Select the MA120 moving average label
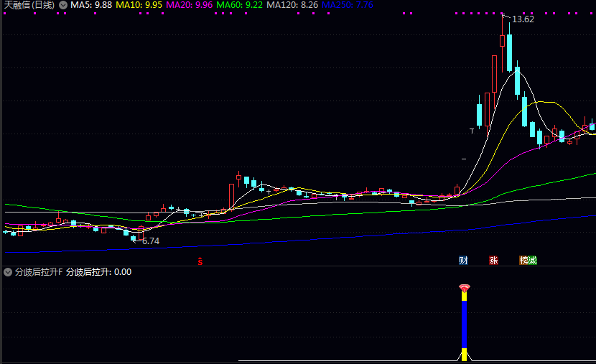The image size is (596, 364). 292,5
